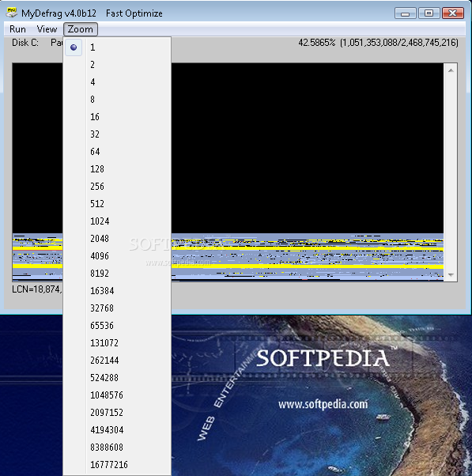
Task: Close the MyDefrag window
Action: pos(453,13)
